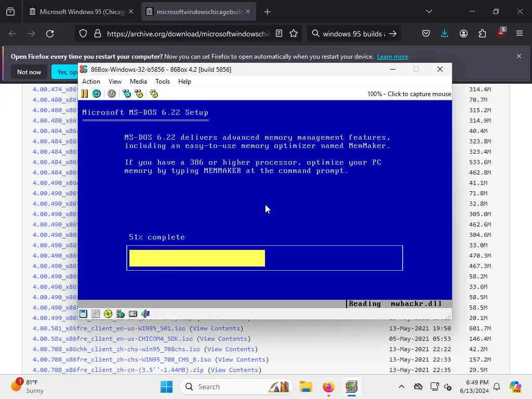The width and height of the screenshot is (532, 399).
Task: Click the 100% - Click to capture mouse status text
Action: pos(409,94)
